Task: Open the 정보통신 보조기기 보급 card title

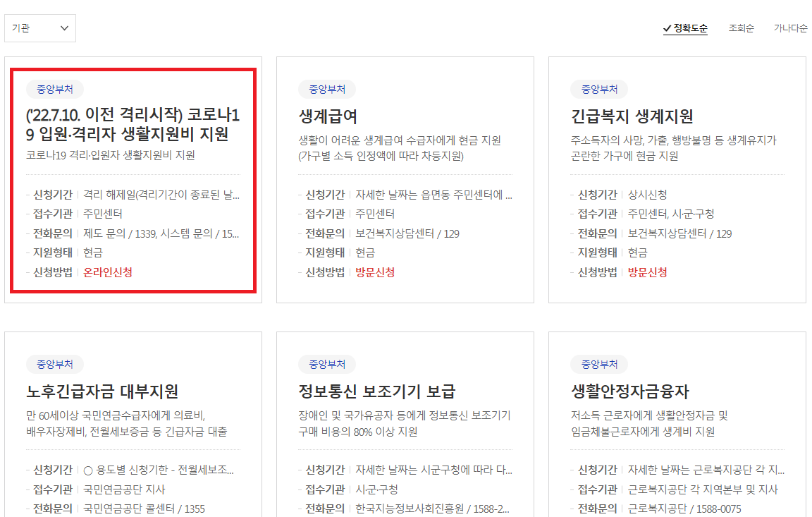Action: [376, 391]
